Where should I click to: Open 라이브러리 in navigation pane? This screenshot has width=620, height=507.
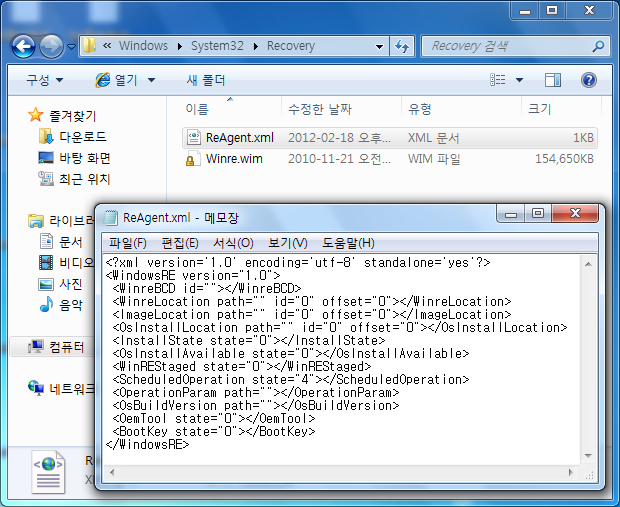72,221
